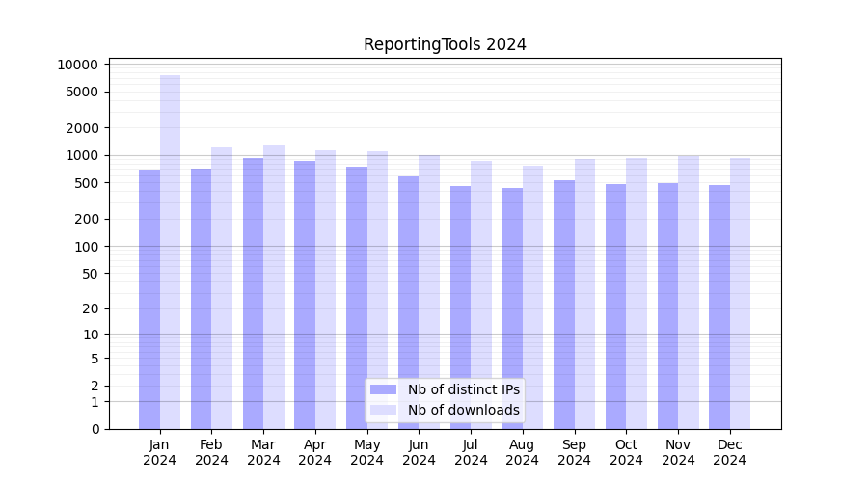Click the Nov 2024 x-axis label
Viewport: 868px width, 482px height.
(x=678, y=452)
